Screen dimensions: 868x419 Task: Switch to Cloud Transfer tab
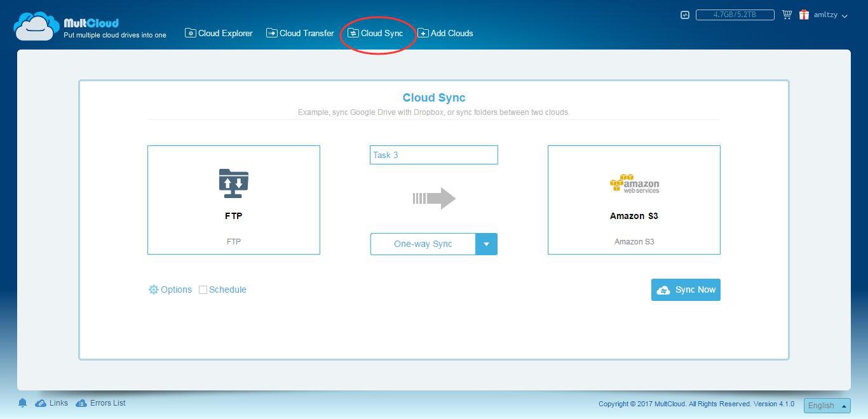[300, 33]
